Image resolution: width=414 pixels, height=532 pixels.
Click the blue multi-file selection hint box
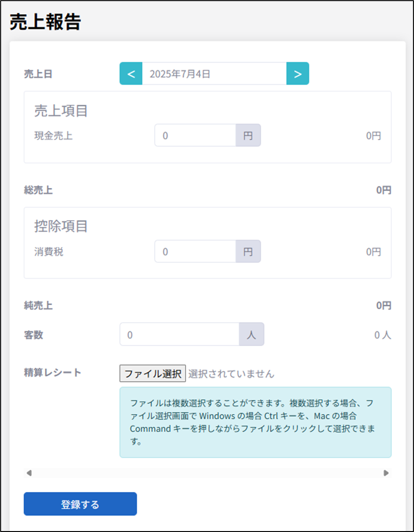[x=255, y=422]
